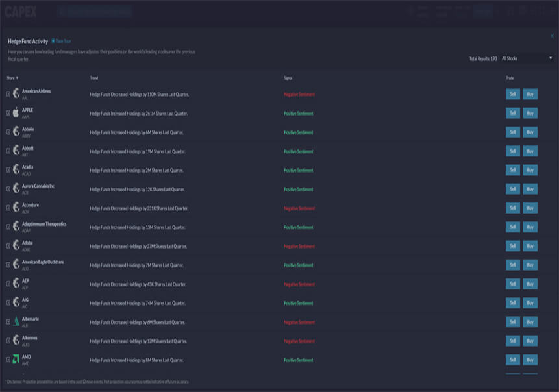
Task: Expand the APPLE row details
Action: (x=8, y=113)
